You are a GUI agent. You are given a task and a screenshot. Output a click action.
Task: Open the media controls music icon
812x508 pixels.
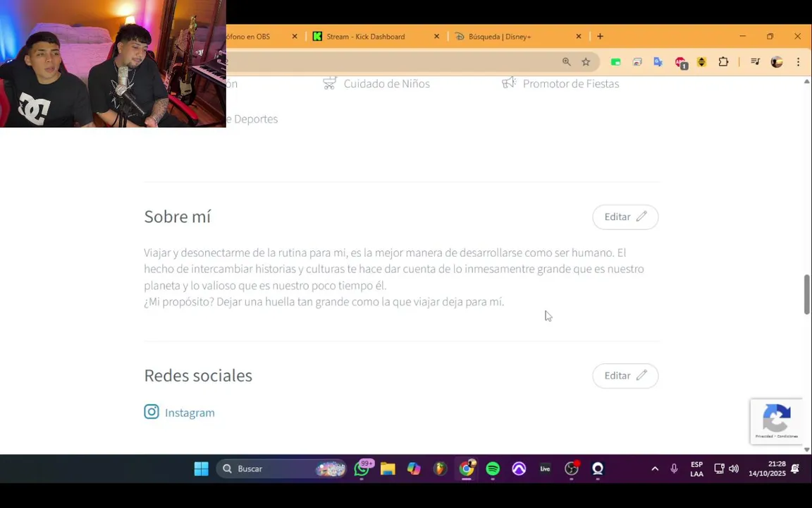755,61
